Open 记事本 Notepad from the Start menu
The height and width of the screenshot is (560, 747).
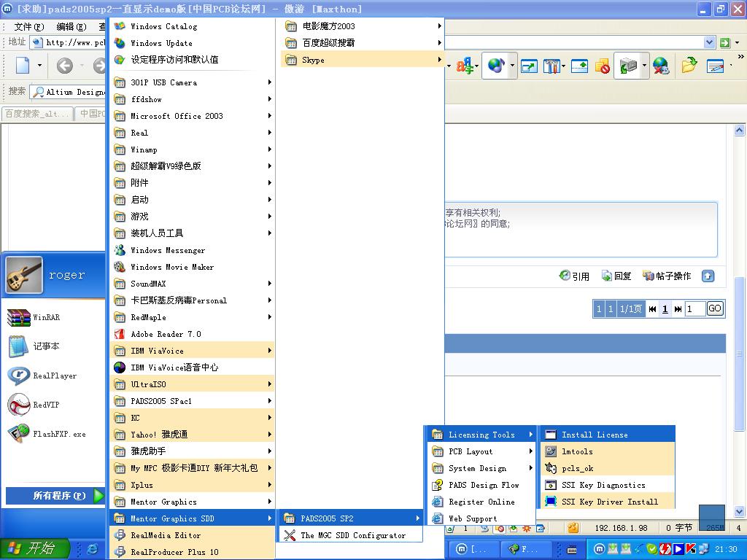pos(53,346)
